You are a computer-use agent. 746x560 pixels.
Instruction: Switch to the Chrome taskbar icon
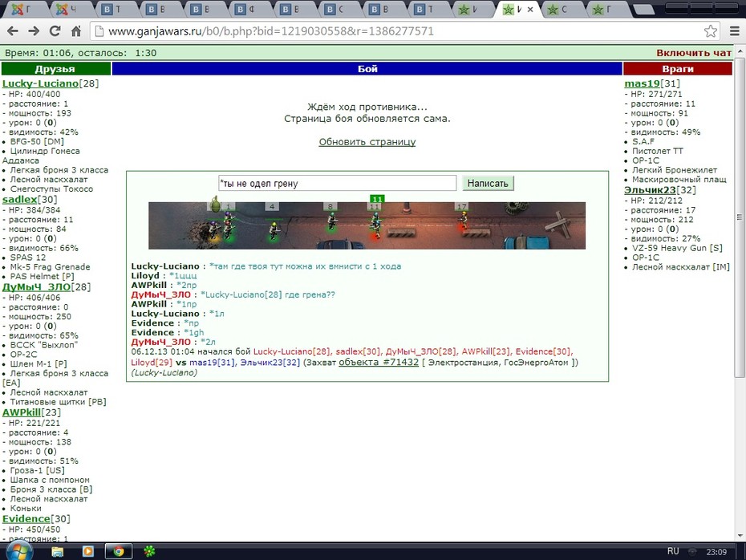point(119,551)
